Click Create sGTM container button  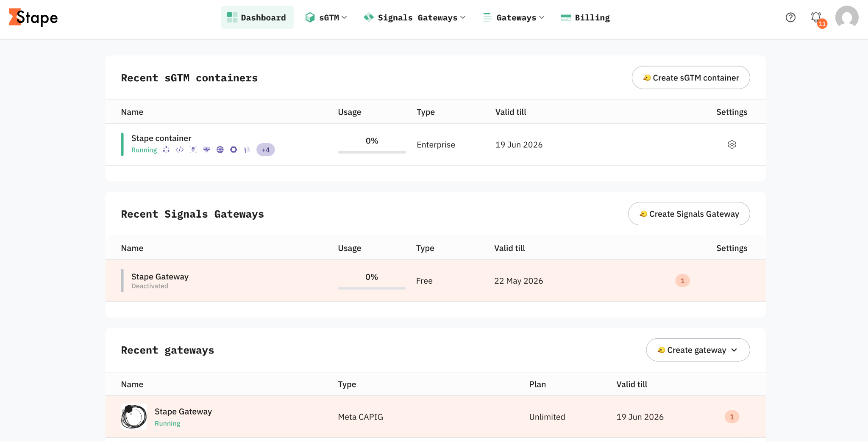[x=691, y=77]
